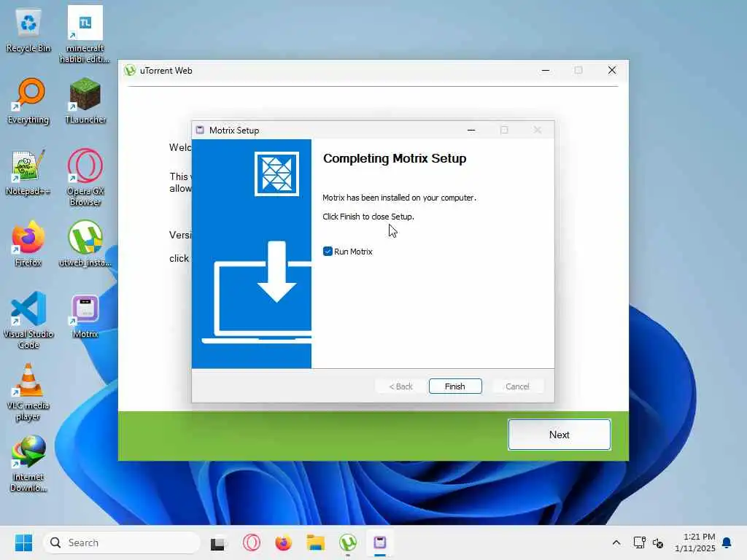Launch Opera GX from the taskbar
Viewport: 747px width, 560px height.
252,542
